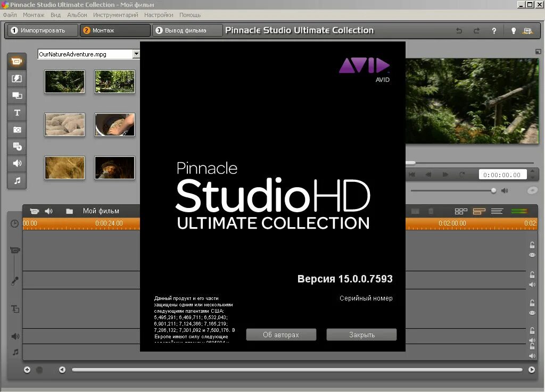Select the title overlay track icon in the track header
Viewport: 545px width, 392px height.
coord(14,308)
